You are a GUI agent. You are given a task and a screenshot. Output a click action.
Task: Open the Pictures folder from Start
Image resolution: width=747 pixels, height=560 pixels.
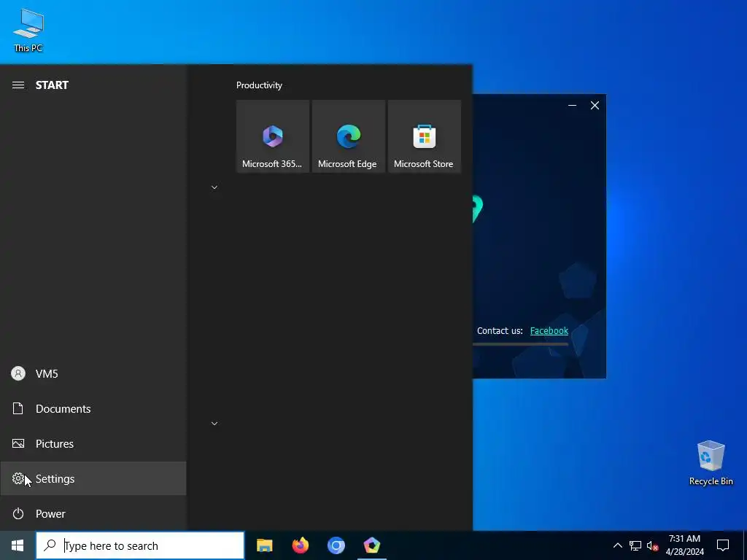93,444
